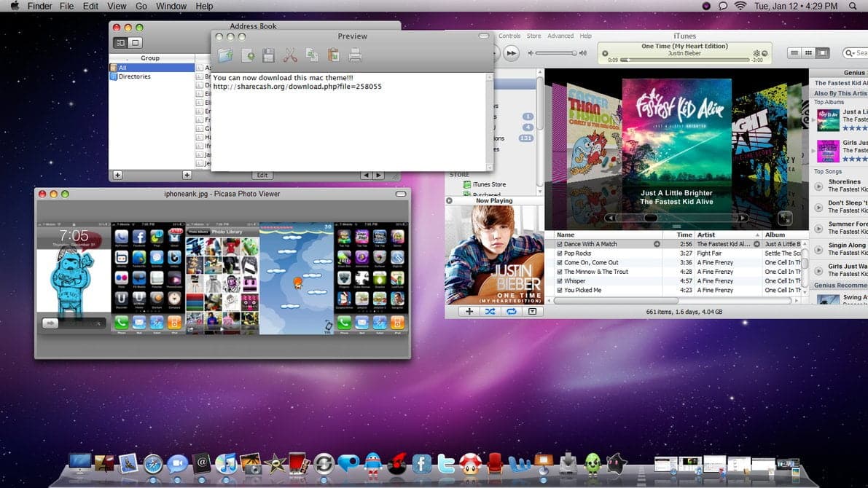
Task: Toggle the checkbox next to Whisper
Action: [560, 281]
